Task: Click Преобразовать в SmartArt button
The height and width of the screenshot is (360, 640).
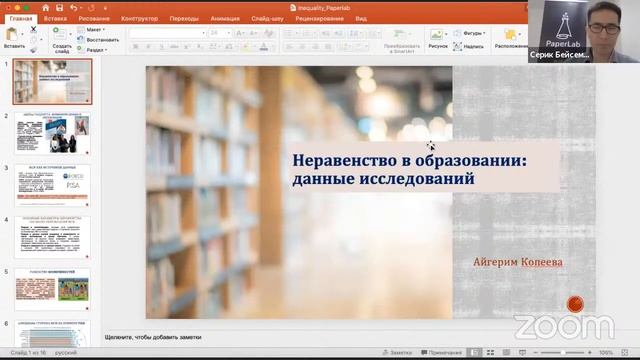Action: point(402,41)
